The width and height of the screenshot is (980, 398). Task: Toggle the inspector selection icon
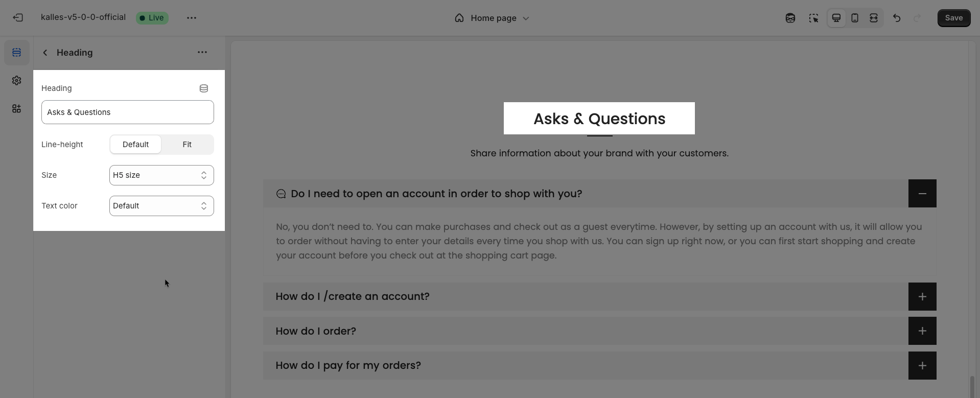click(x=813, y=18)
